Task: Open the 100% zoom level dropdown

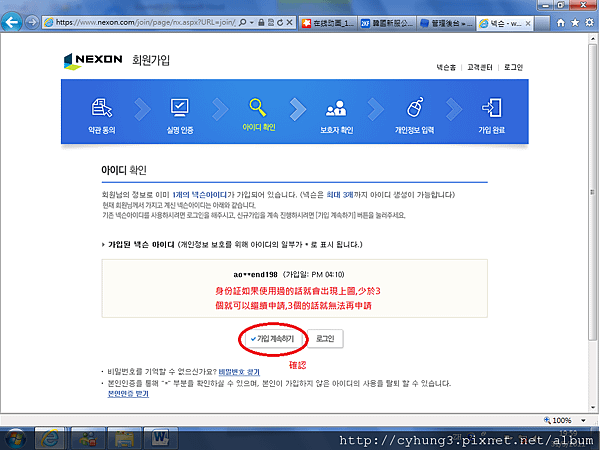Action: coord(584,420)
